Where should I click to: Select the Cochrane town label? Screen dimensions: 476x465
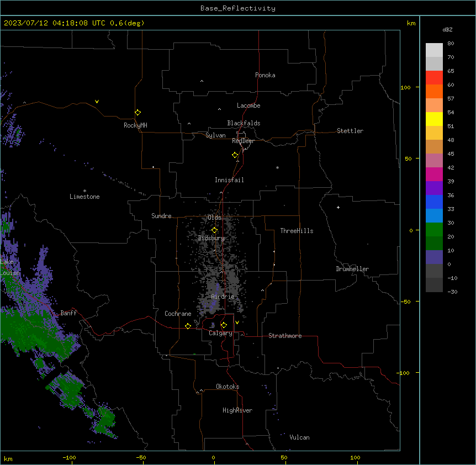point(178,314)
